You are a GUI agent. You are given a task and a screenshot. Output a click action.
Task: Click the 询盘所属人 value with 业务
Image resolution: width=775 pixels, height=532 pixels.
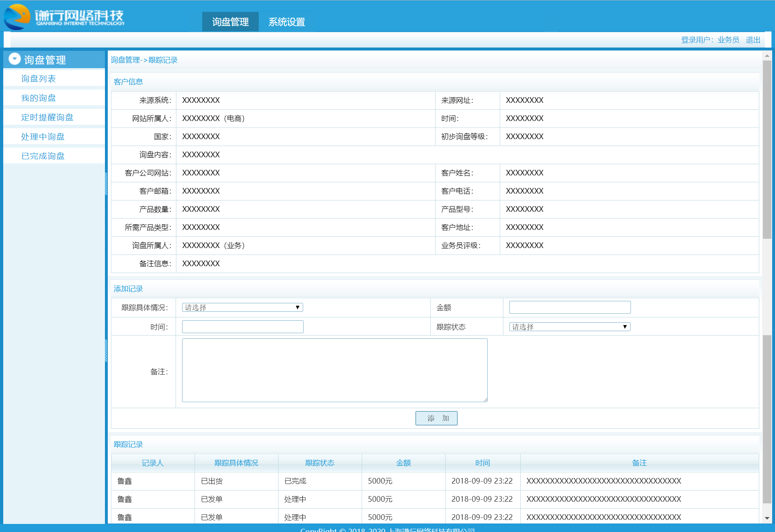tap(306, 246)
